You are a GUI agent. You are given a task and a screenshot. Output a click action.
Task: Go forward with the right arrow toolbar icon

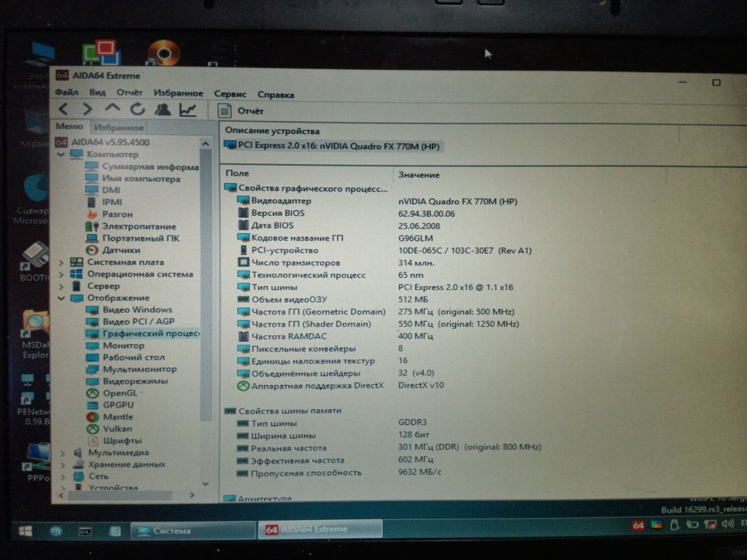click(88, 109)
